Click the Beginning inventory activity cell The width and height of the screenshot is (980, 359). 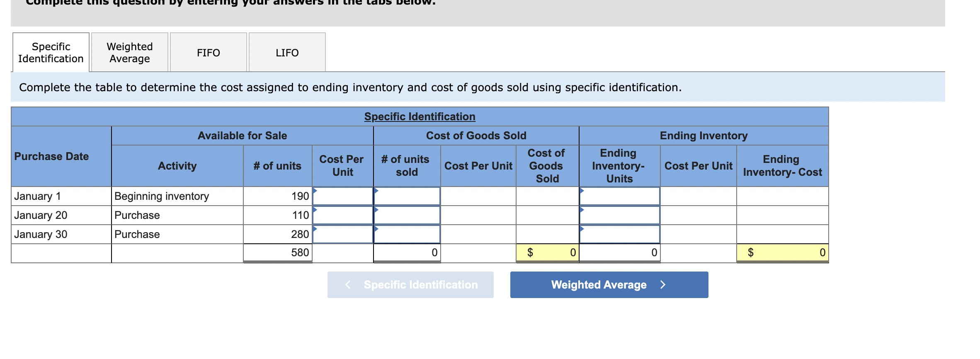(x=177, y=196)
